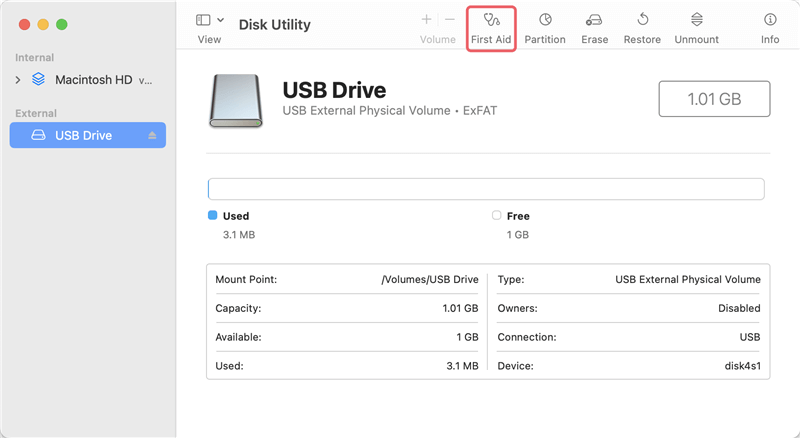Select the Restore toolbar icon
800x438 pixels.
[x=642, y=28]
